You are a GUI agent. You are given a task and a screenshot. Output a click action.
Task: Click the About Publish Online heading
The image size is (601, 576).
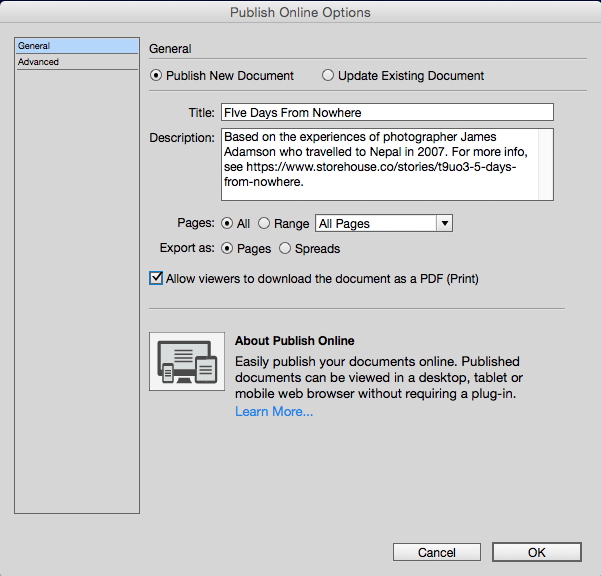click(x=295, y=341)
